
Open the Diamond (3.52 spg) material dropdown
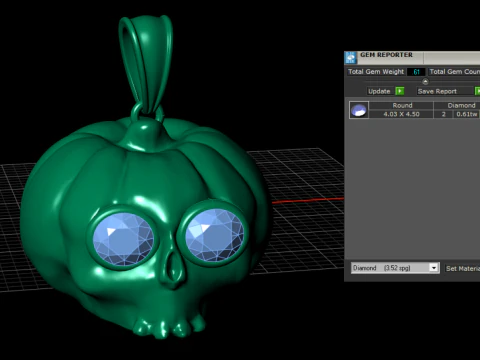click(395, 268)
